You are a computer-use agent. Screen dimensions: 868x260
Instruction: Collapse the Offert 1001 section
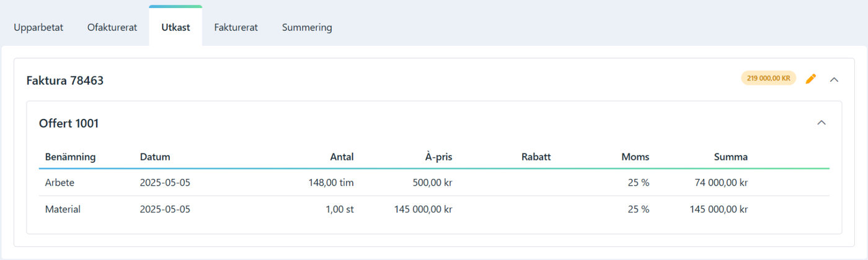tap(821, 123)
